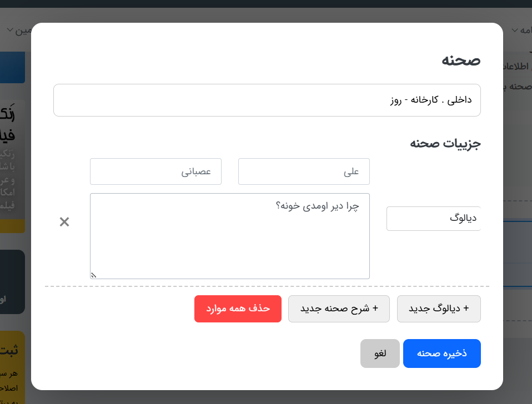532x404 pixels.
Task: Focus the scene heading field داخلی . کارخانه - روز
Action: pos(267,100)
